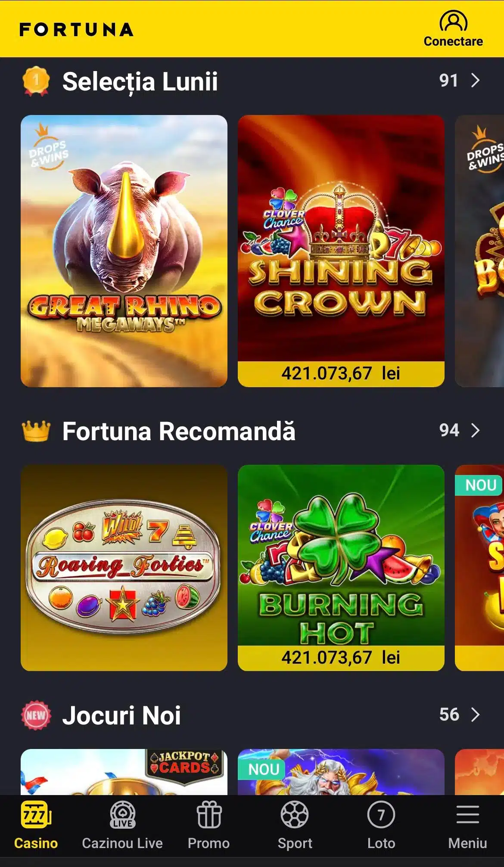The image size is (504, 867).
Task: Expand Fortuna Recomandă with the 94 arrow
Action: click(x=460, y=430)
